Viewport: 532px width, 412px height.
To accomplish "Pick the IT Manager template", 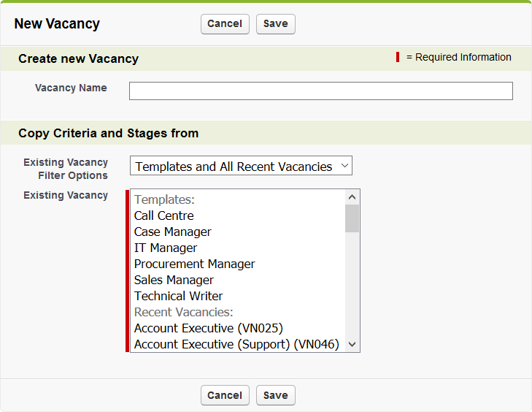I will tap(166, 248).
